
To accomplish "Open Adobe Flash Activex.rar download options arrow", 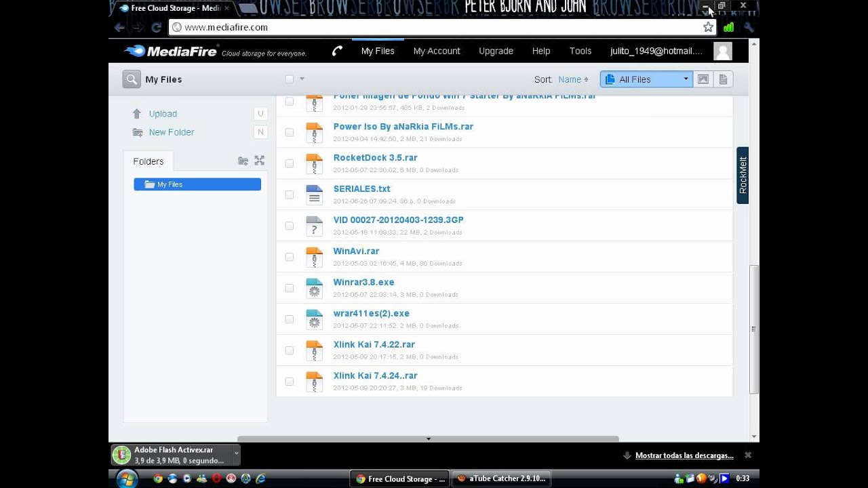I will 236,455.
